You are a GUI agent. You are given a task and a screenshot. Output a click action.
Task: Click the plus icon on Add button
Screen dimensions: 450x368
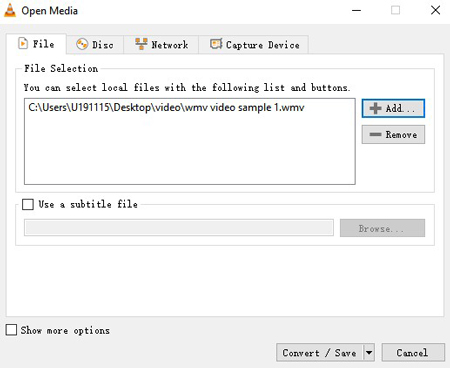375,108
